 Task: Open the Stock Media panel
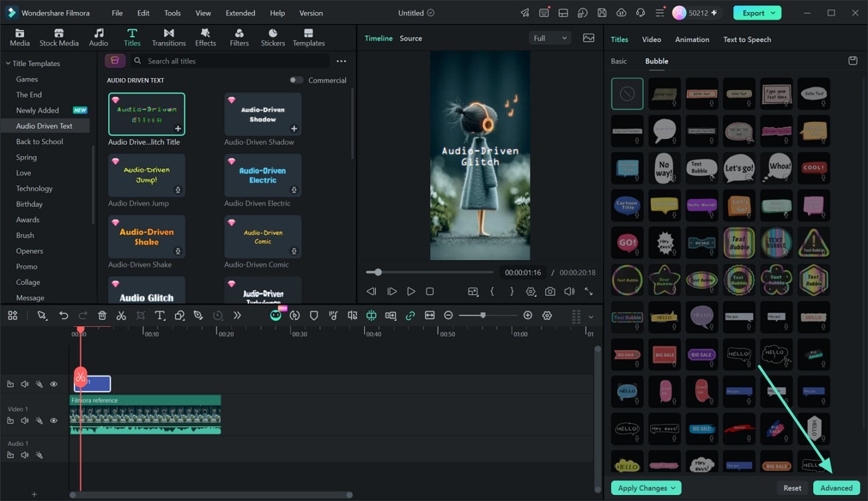[x=59, y=37]
